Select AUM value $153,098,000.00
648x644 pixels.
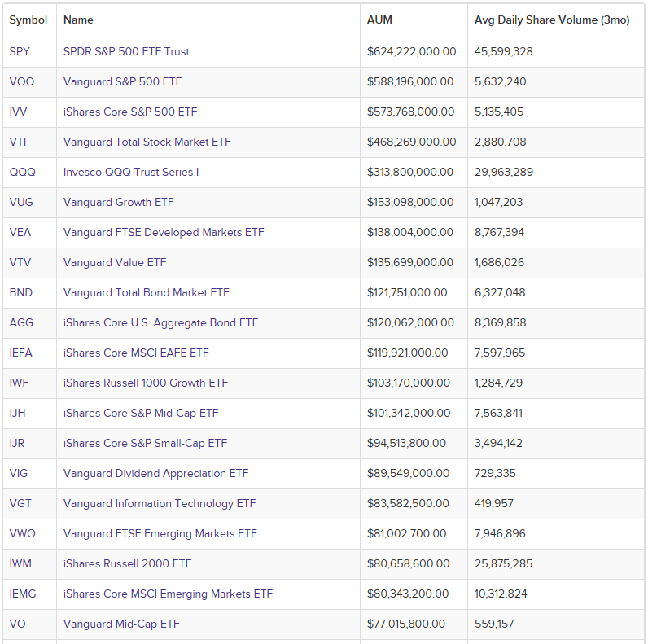(410, 203)
